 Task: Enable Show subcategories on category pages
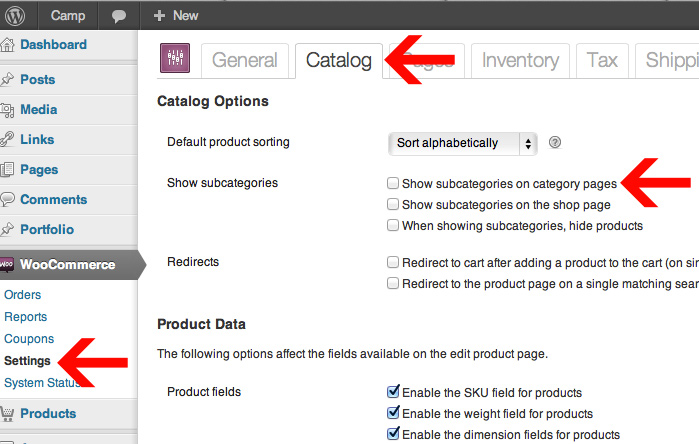click(x=393, y=184)
